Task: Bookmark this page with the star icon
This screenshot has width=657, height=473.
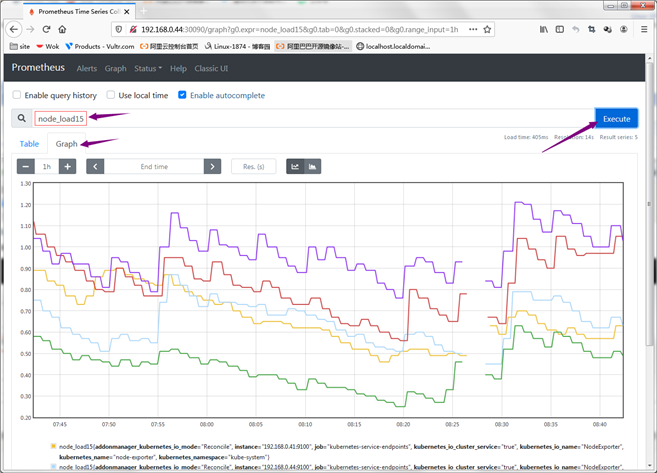Action: (487, 29)
